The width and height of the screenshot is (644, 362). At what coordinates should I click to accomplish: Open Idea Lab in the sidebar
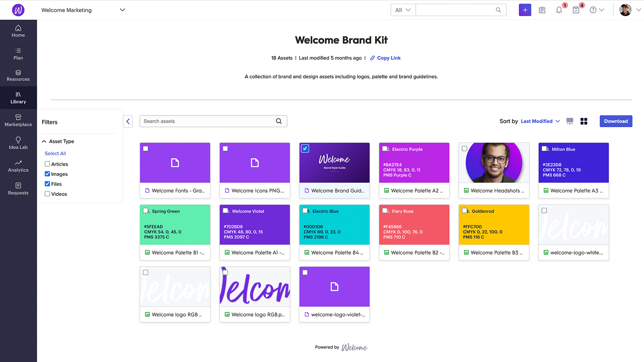click(18, 143)
